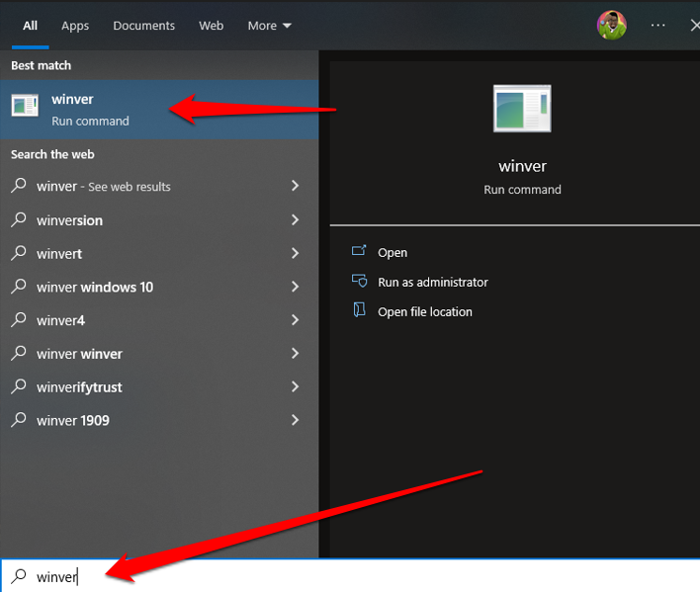
Task: Expand chevron next to winver windows 10
Action: click(x=295, y=287)
